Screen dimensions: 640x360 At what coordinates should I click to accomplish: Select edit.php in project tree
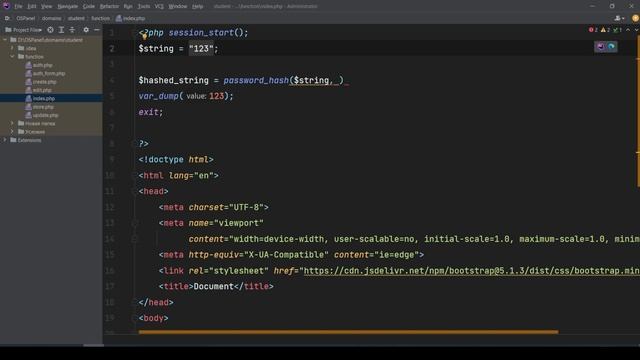pyautogui.click(x=42, y=90)
